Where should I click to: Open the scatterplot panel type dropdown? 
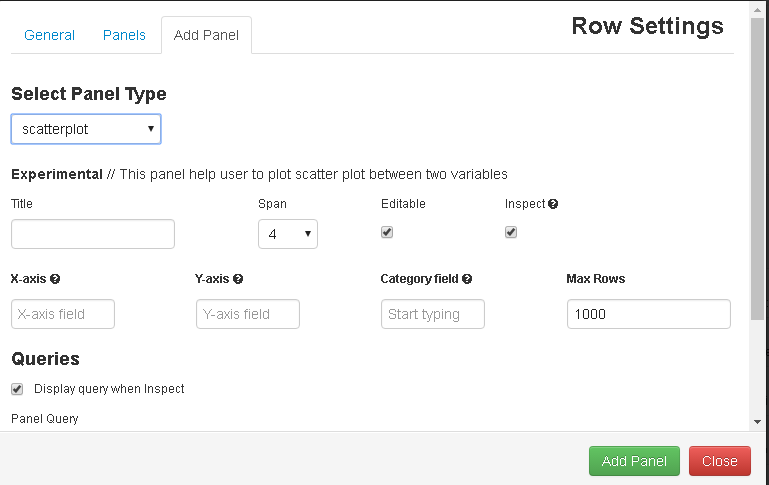coord(86,129)
